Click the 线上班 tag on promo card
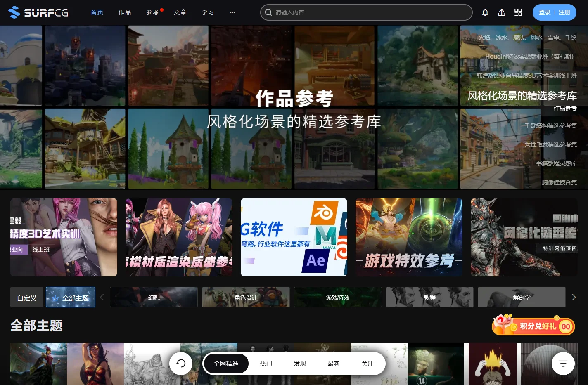This screenshot has height=385, width=588. coord(41,250)
